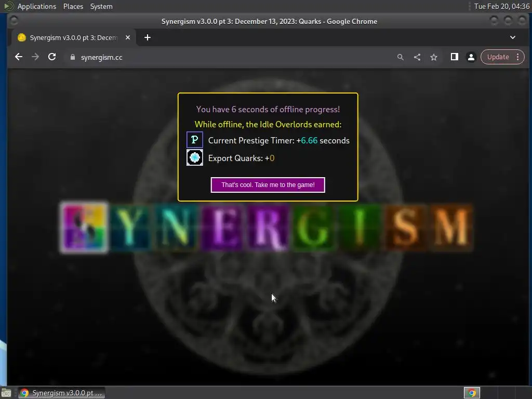Click the Synergism logo tile image

84,228
